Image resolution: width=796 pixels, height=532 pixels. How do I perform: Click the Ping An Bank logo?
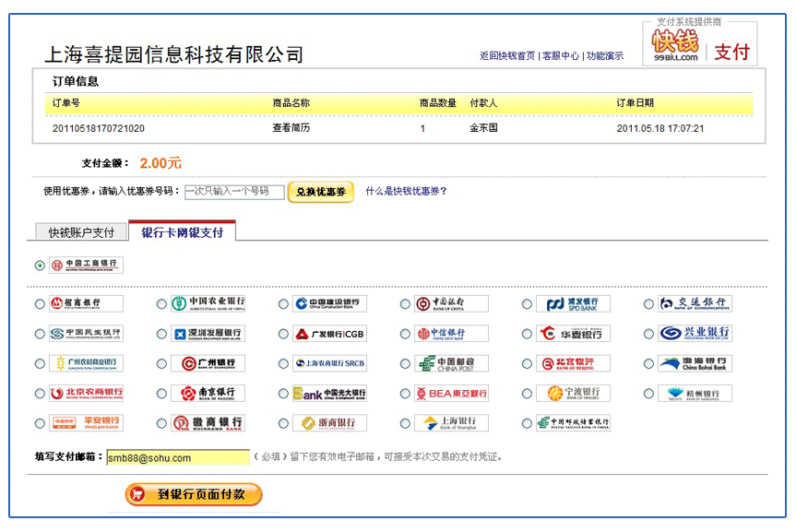coord(86,423)
